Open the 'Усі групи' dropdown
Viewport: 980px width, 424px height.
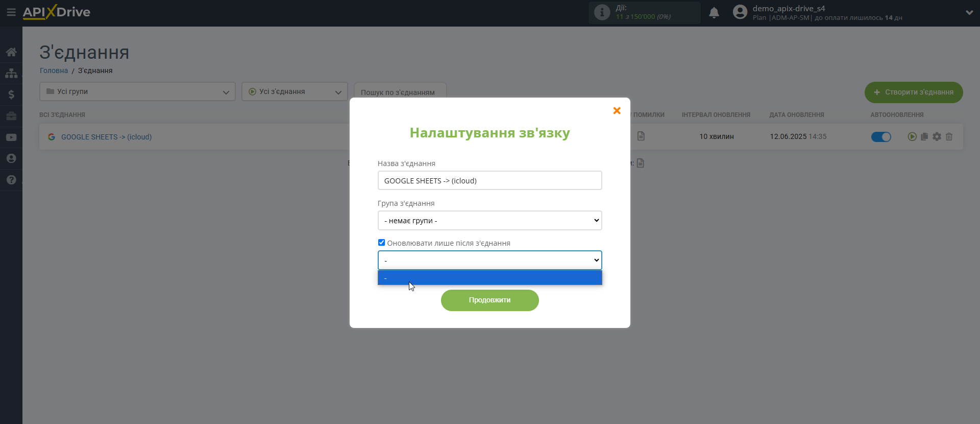click(137, 91)
